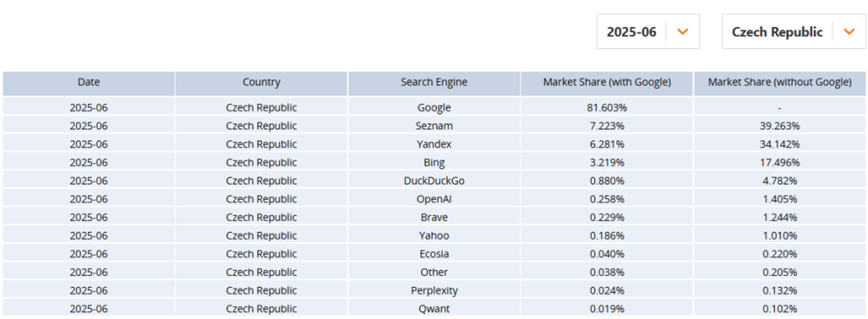This screenshot has height=319, width=868.
Task: Select the Google row search engine cell
Action: [x=434, y=107]
